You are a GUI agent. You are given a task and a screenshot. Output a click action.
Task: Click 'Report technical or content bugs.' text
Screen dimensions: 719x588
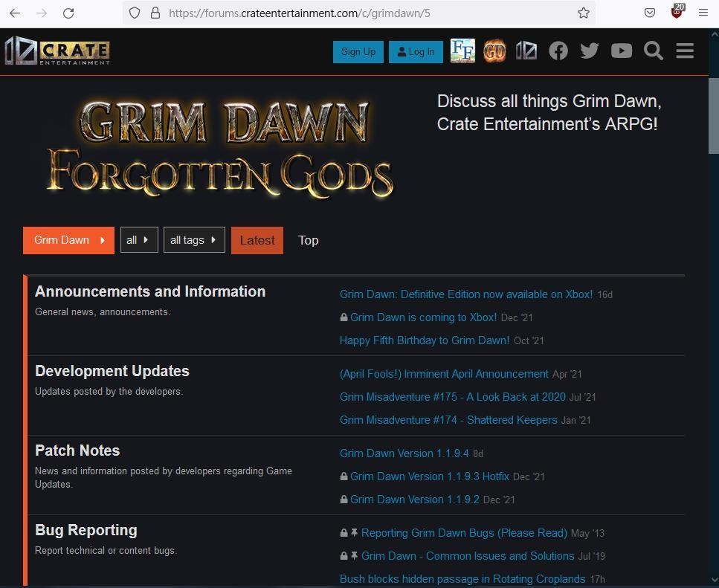click(x=106, y=550)
